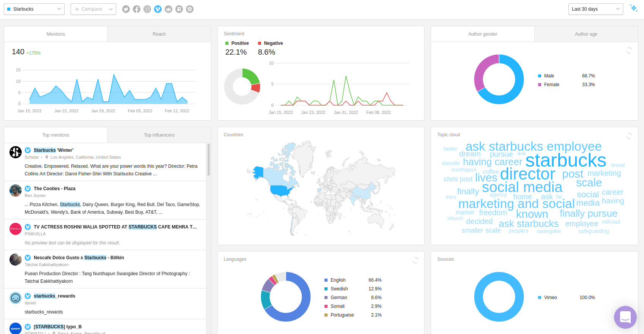Viewport: 644px width, 334px height.
Task: Open the Starbucks project dropdown
Action: (x=34, y=9)
